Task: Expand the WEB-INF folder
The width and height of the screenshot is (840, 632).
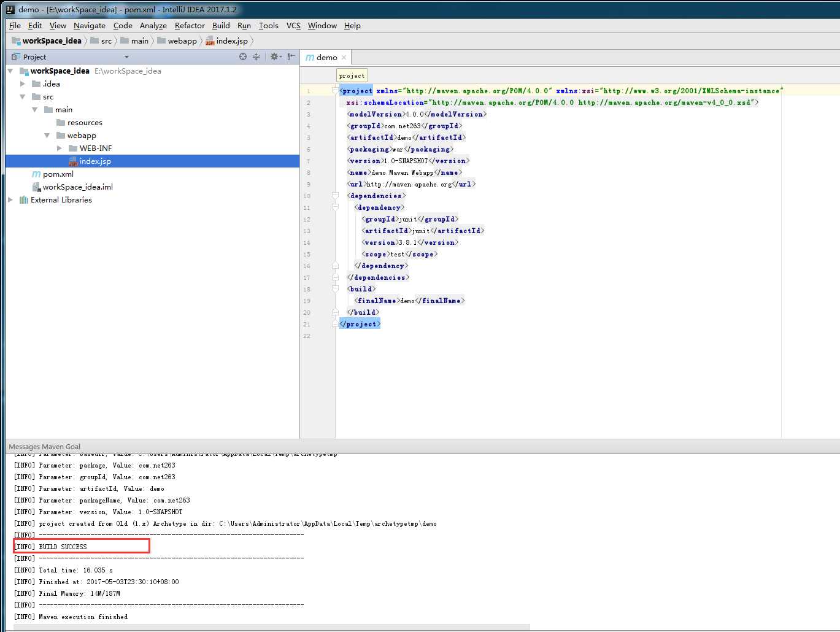Action: [x=60, y=148]
